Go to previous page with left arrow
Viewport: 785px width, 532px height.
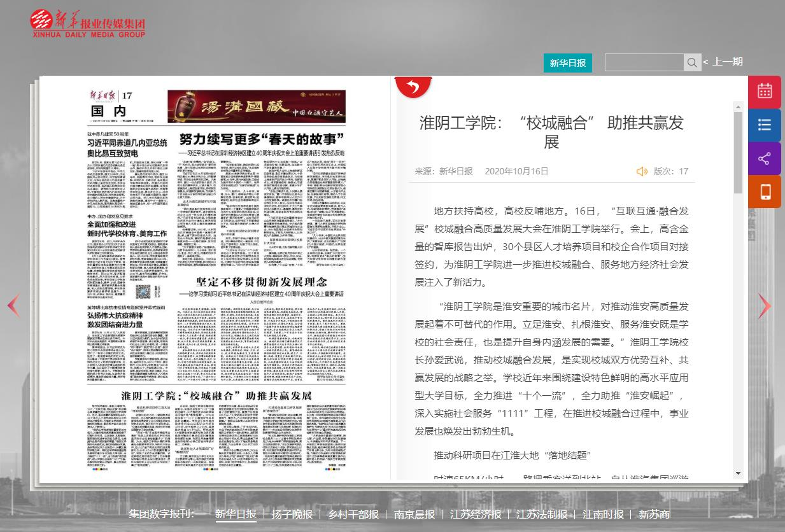[14, 306]
